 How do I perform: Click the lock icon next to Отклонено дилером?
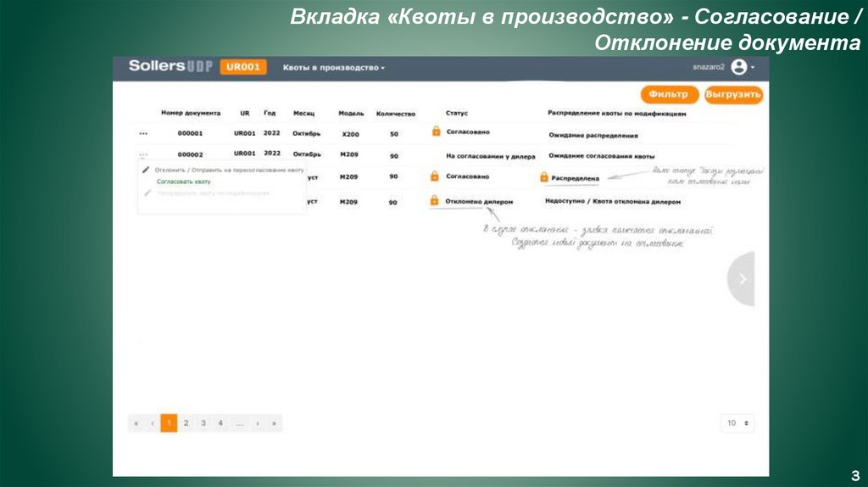click(435, 202)
